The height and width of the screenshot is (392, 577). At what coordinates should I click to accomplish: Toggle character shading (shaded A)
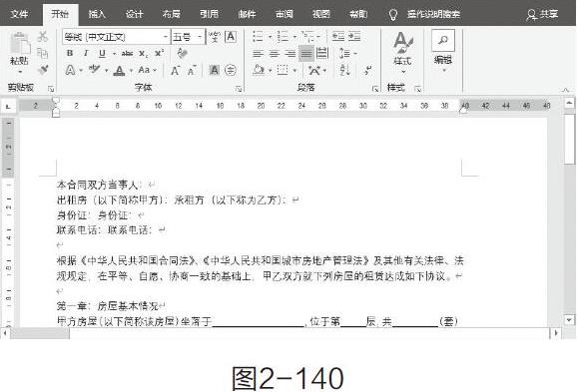point(214,70)
